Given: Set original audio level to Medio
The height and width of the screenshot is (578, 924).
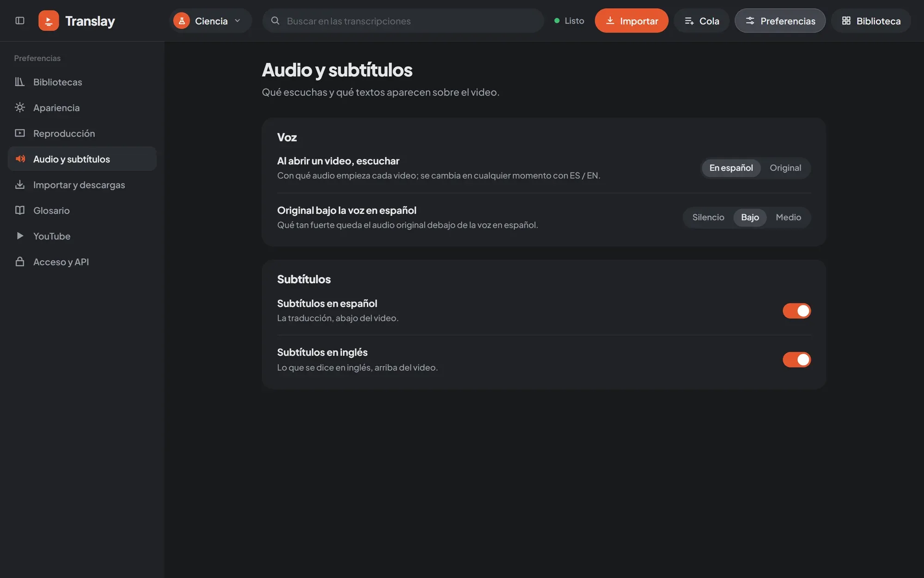Looking at the screenshot, I should click(788, 217).
